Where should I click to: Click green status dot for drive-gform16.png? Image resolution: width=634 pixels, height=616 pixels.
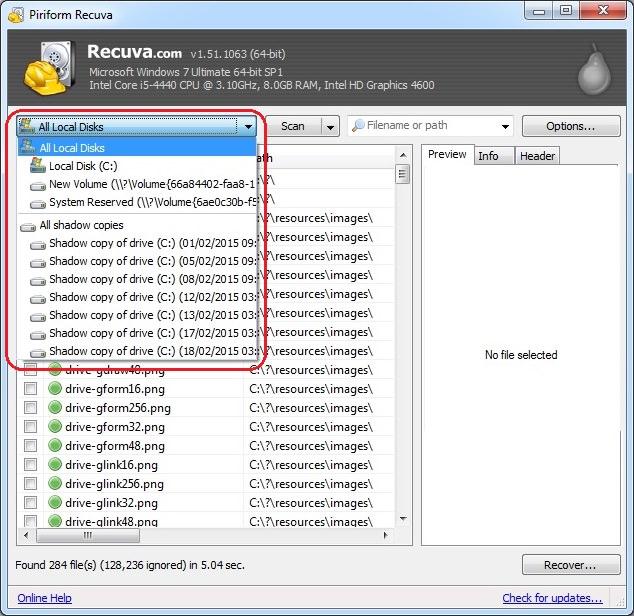pos(55,388)
